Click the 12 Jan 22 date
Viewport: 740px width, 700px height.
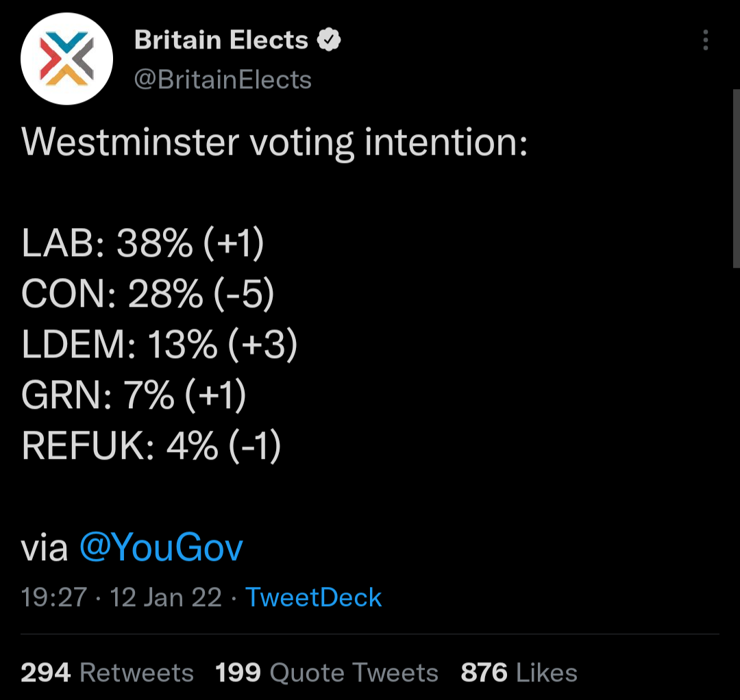pos(166,597)
